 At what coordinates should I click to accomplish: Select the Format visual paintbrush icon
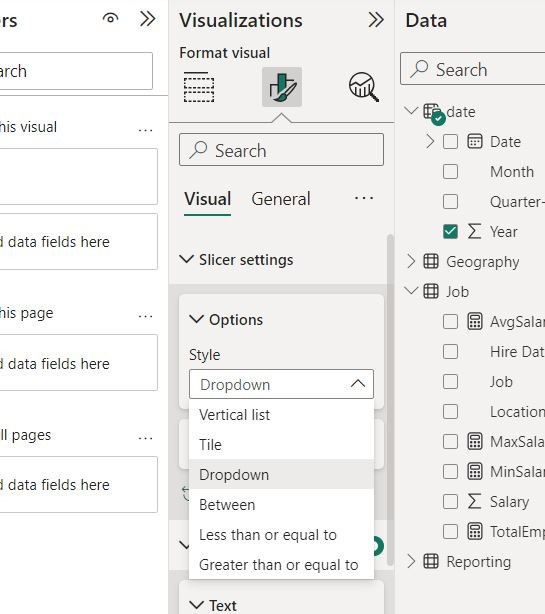tap(282, 87)
